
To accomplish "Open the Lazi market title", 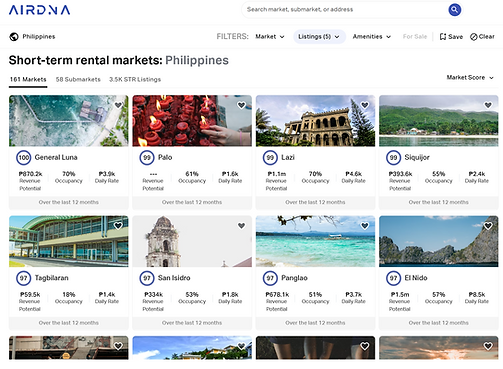I will pyautogui.click(x=288, y=157).
